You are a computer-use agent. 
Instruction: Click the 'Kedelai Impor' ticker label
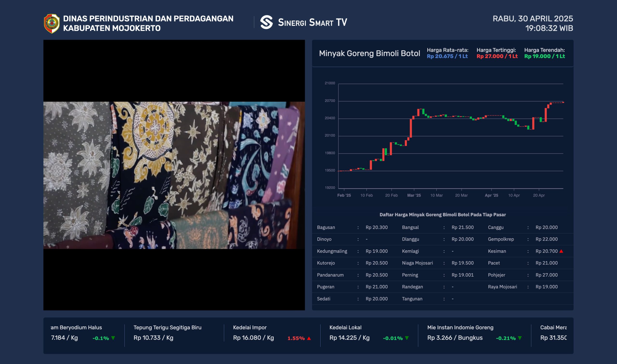249,327
